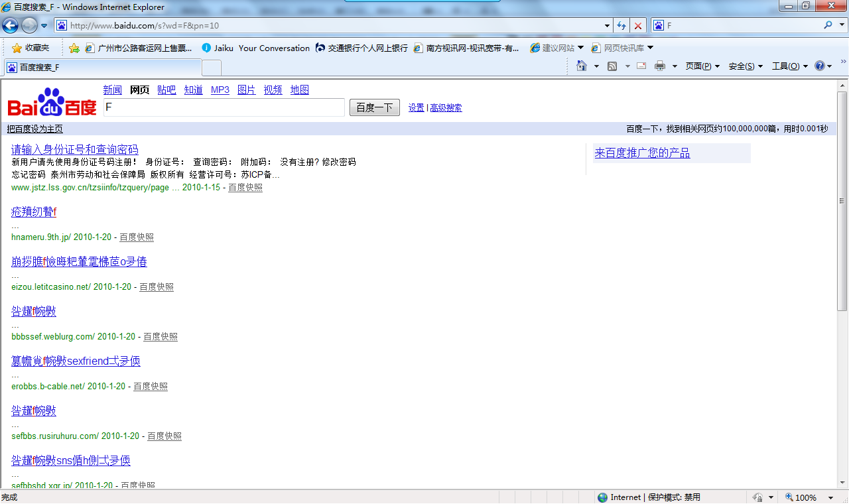Image resolution: width=849 pixels, height=504 pixels.
Task: Select the 百度搜索_F tab
Action: (103, 67)
